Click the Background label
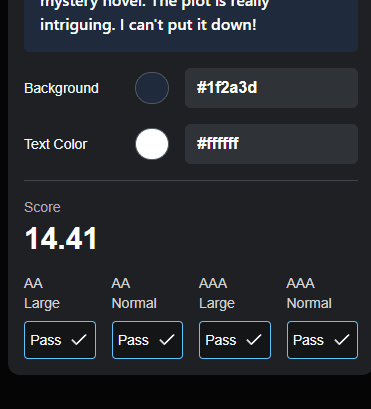 click(x=61, y=88)
